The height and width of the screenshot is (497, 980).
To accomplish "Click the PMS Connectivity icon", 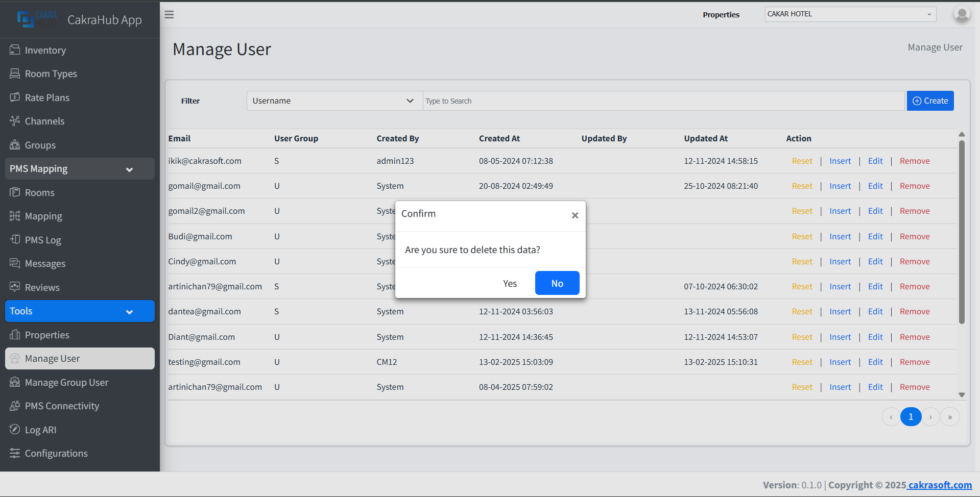I will coord(15,406).
